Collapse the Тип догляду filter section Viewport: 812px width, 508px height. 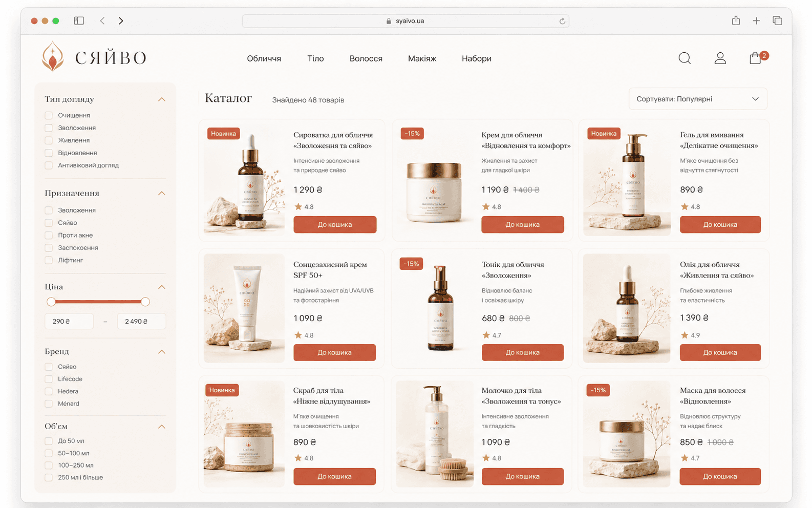(162, 99)
